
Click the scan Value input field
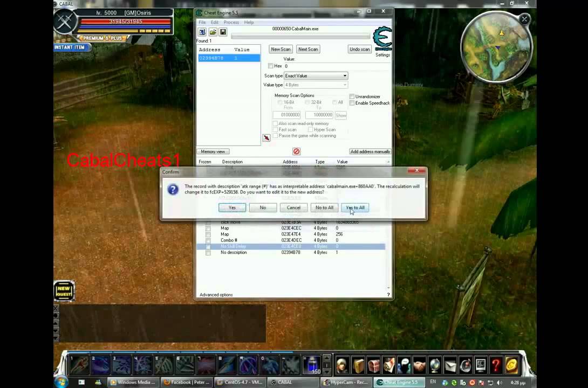338,66
